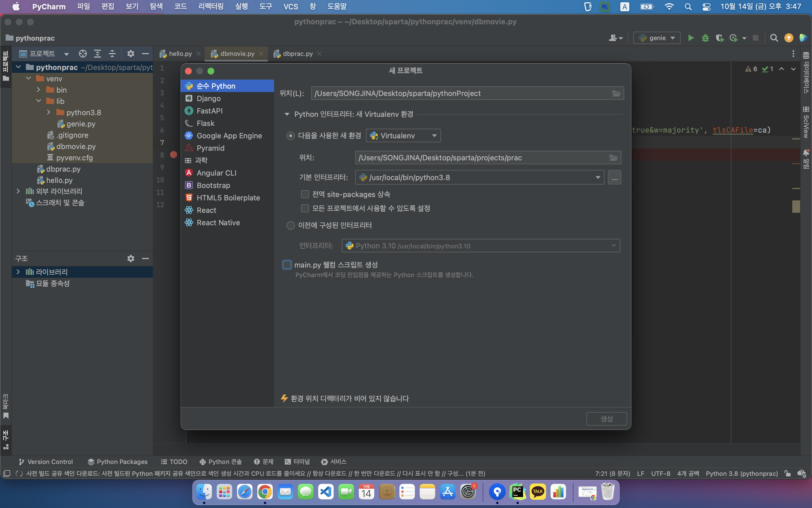Enable inherit global site-packages checkbox
This screenshot has width=812, height=508.
click(x=305, y=194)
